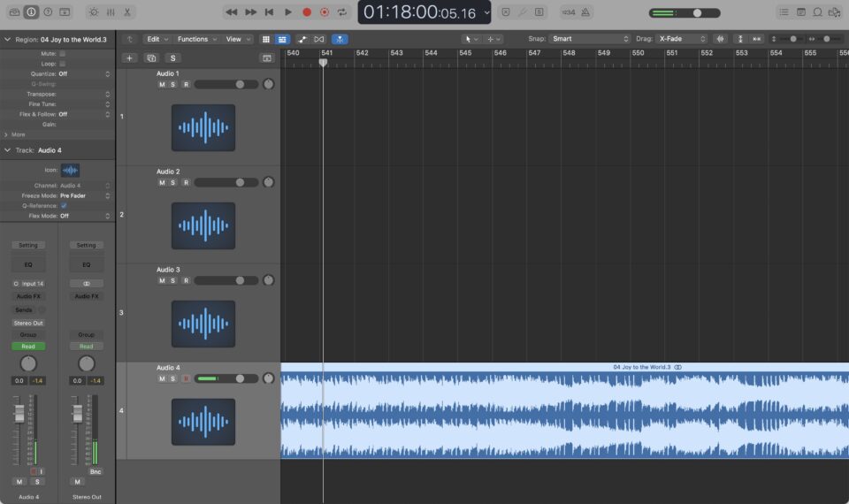
Task: Uncheck the Q-Reference checkbox
Action: pyautogui.click(x=64, y=205)
